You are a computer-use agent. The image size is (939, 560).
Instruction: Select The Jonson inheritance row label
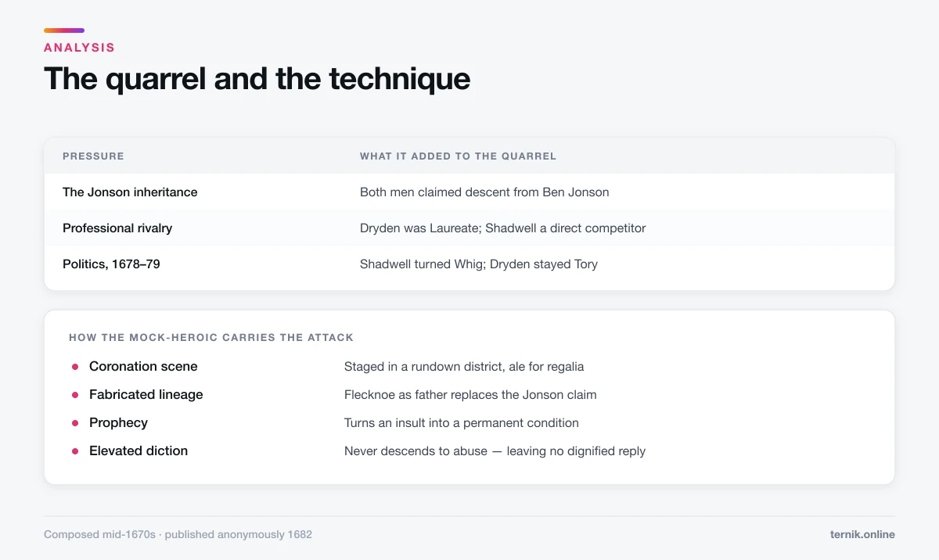(130, 192)
